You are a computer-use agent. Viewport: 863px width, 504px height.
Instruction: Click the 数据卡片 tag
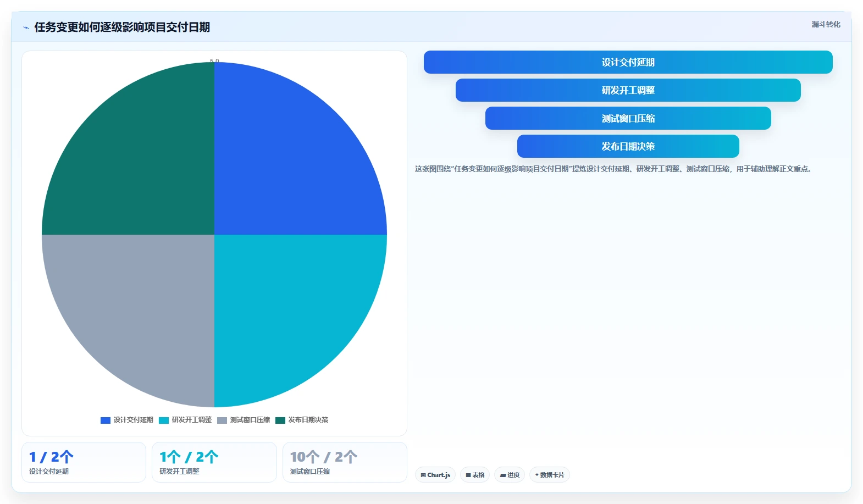[550, 475]
